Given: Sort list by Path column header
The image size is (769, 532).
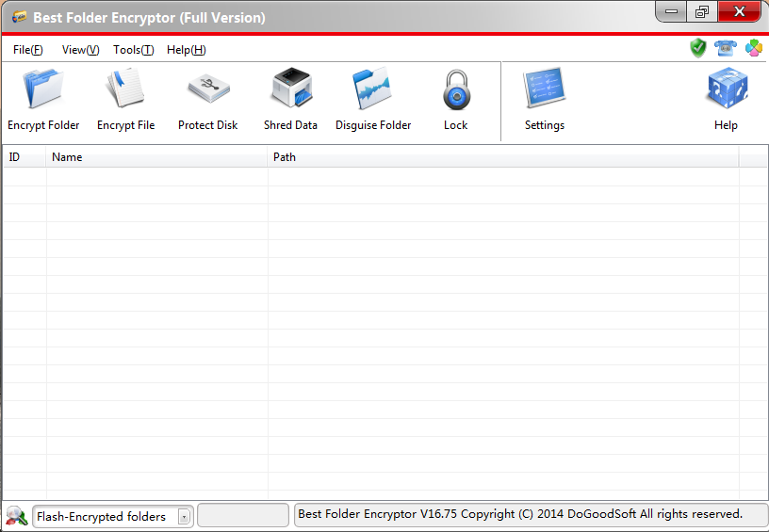Looking at the screenshot, I should (x=503, y=157).
